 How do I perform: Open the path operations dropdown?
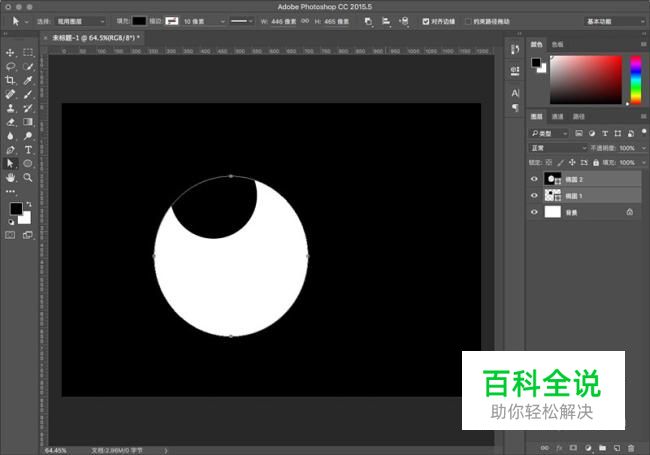click(x=368, y=21)
